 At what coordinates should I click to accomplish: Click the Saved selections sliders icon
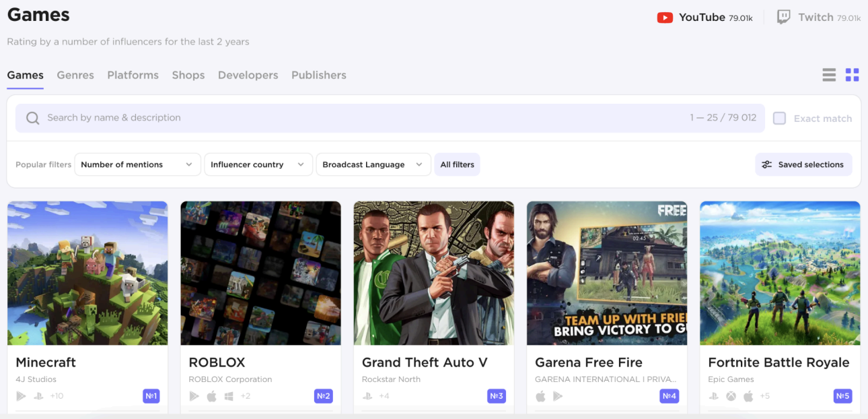point(767,164)
